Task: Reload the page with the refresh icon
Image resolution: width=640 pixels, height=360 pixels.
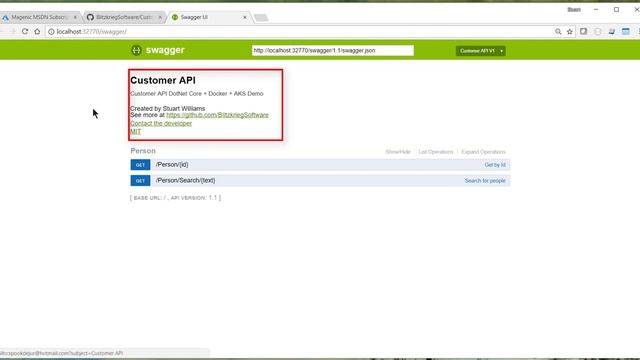Action: pos(25,31)
